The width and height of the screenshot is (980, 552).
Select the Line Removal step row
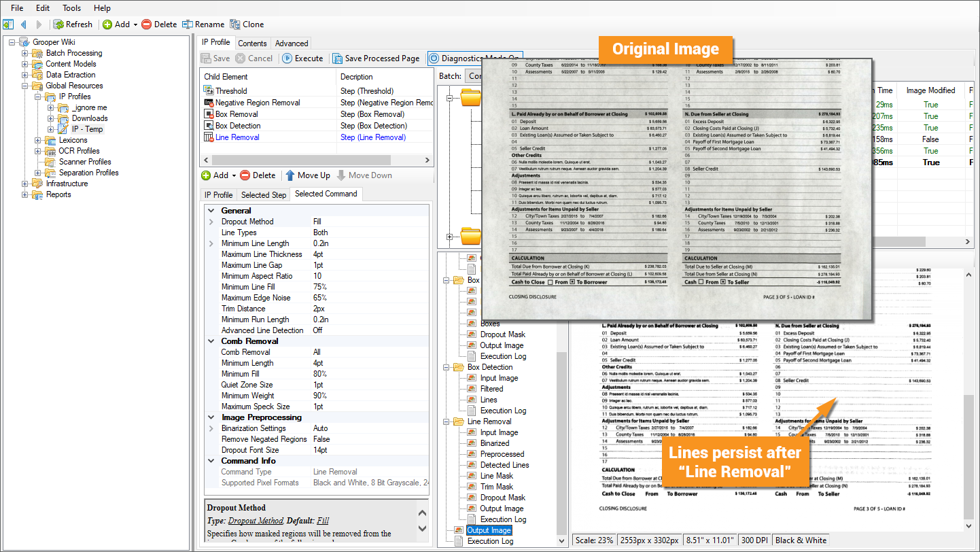(x=237, y=137)
